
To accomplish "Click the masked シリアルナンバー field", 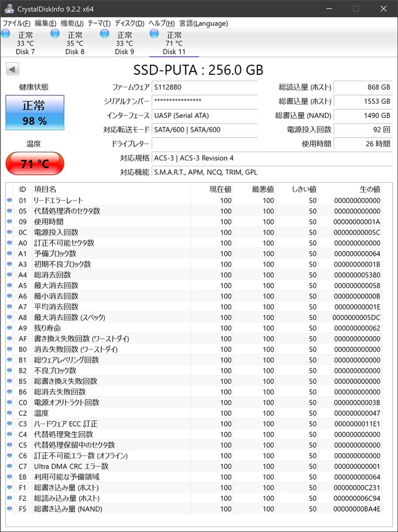I will coord(204,101).
